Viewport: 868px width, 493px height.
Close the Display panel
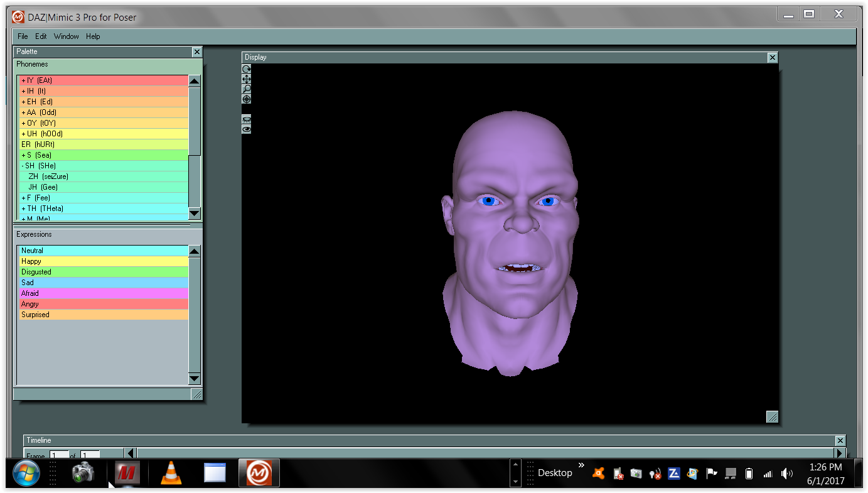772,57
